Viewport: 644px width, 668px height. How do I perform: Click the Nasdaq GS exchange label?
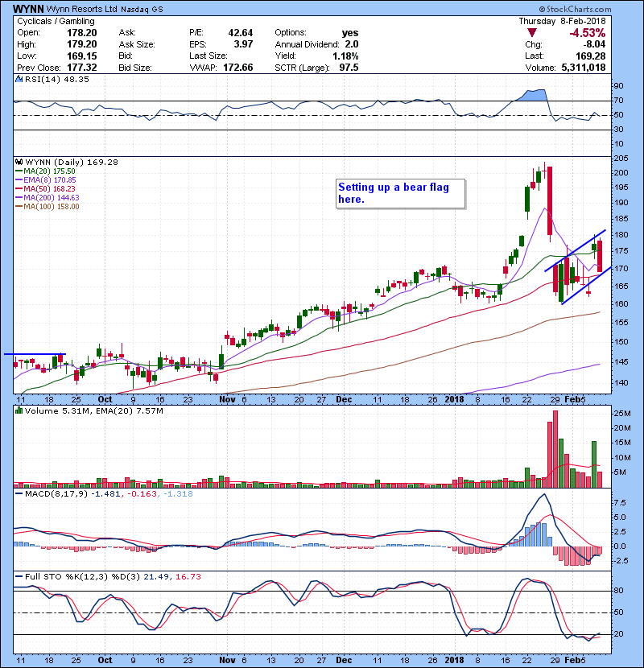tap(142, 10)
